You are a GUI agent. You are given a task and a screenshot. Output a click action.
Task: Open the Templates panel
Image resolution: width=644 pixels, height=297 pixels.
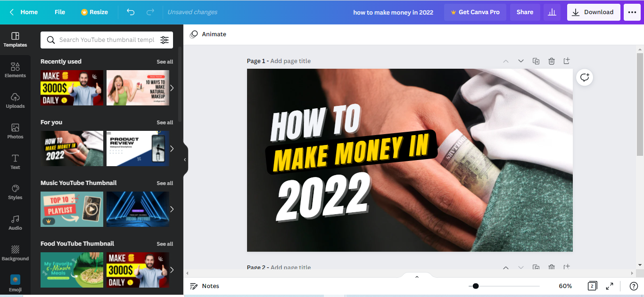coord(15,40)
